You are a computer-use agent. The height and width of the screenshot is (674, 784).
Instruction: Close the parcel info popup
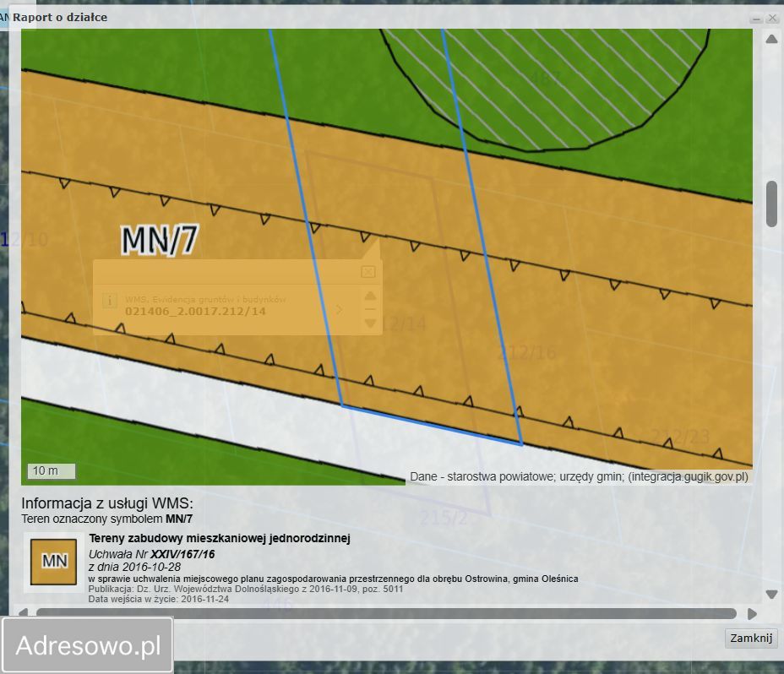pyautogui.click(x=368, y=271)
